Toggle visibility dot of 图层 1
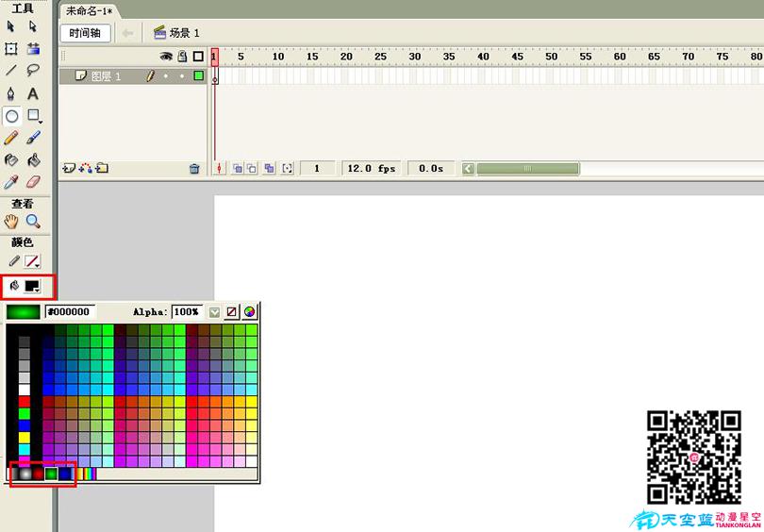 tap(166, 76)
